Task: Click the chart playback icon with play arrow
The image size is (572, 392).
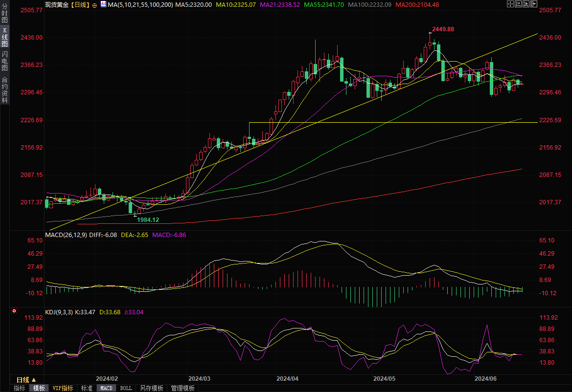Action: coord(525,4)
